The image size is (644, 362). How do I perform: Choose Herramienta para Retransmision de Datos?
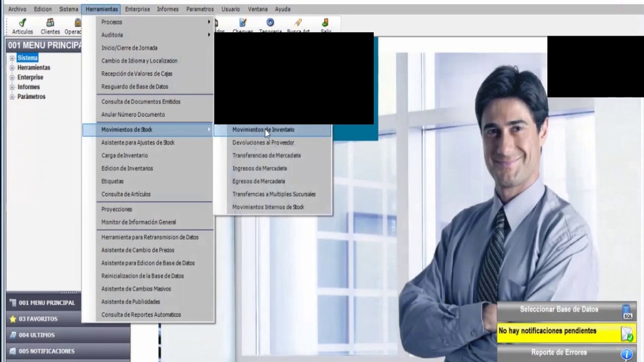(x=148, y=237)
